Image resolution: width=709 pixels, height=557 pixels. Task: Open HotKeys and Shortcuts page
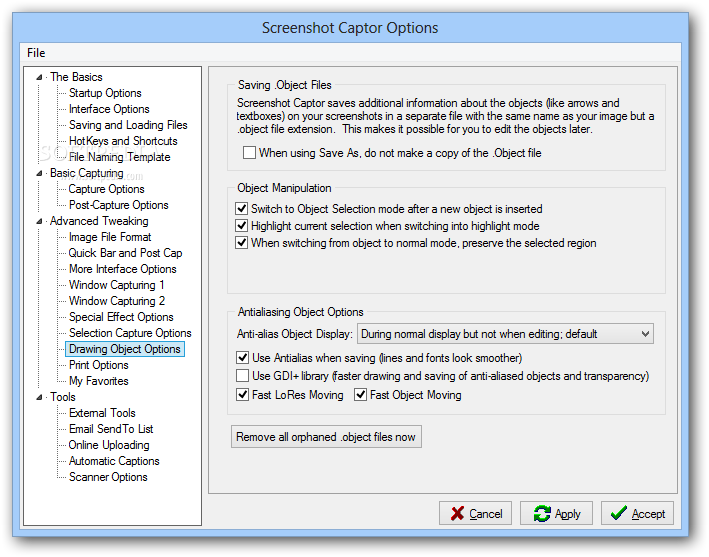(123, 141)
